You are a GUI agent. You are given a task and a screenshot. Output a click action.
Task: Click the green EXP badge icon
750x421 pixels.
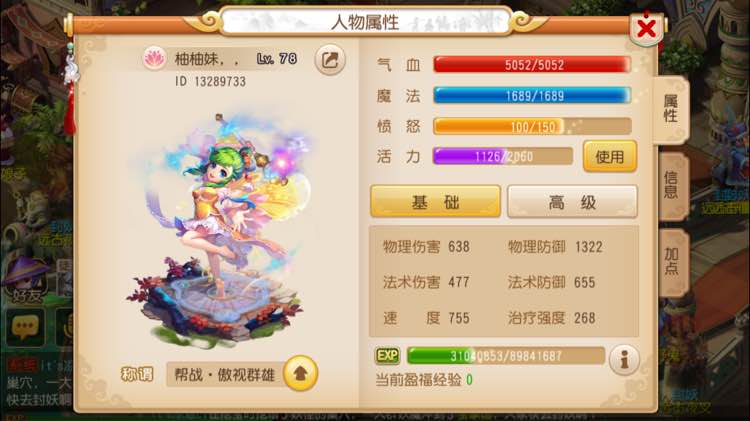click(x=387, y=355)
